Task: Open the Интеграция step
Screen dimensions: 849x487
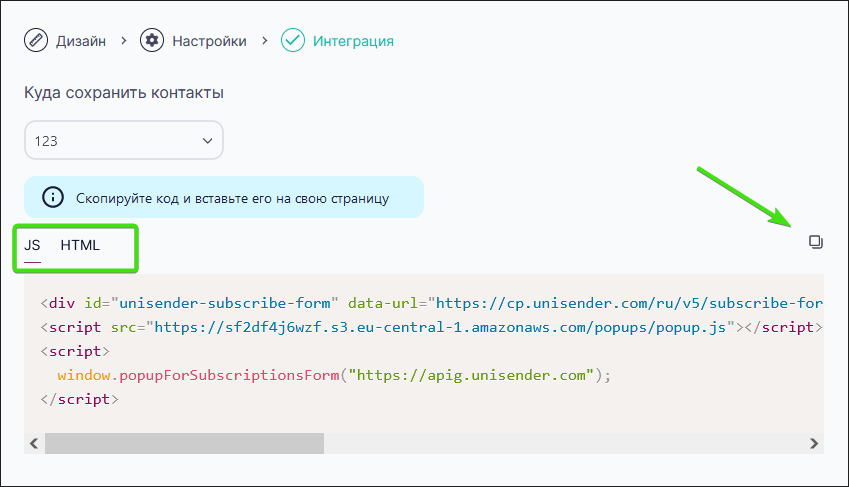Action: pyautogui.click(x=353, y=41)
